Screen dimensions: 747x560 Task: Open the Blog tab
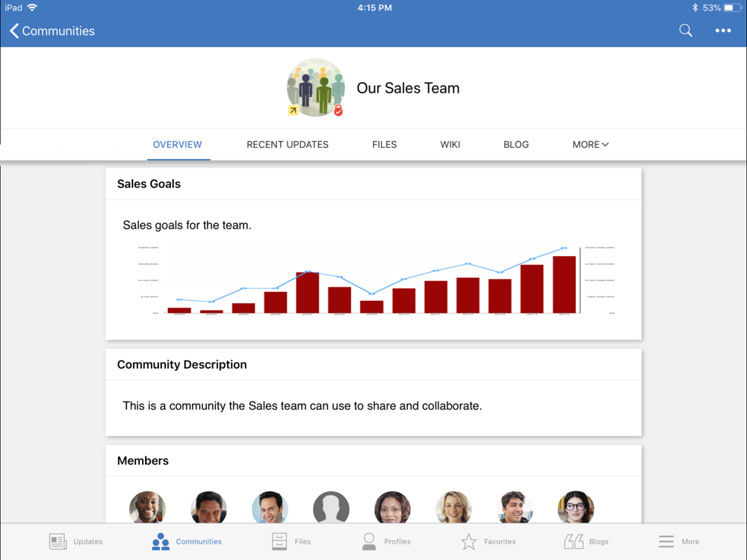pyautogui.click(x=516, y=144)
